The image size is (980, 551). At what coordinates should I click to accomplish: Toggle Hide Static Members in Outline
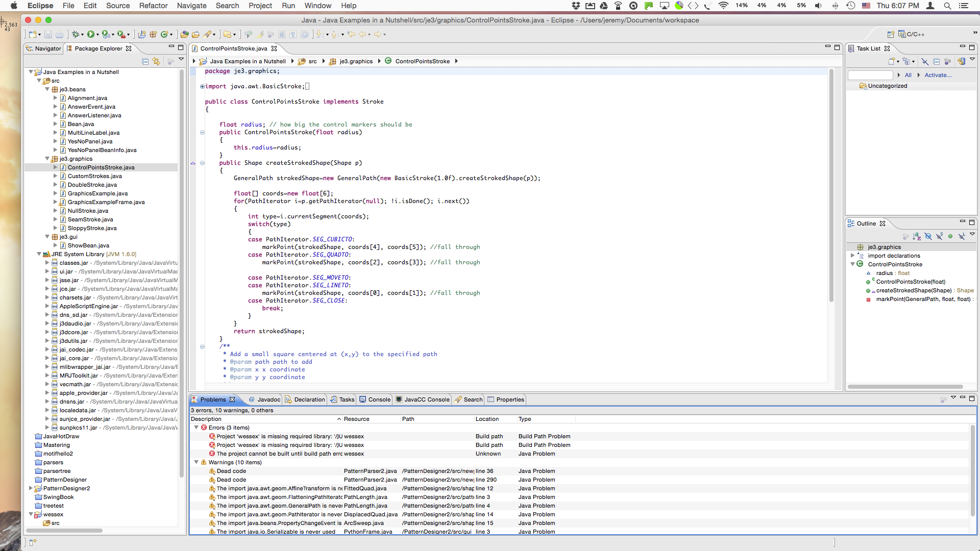939,236
